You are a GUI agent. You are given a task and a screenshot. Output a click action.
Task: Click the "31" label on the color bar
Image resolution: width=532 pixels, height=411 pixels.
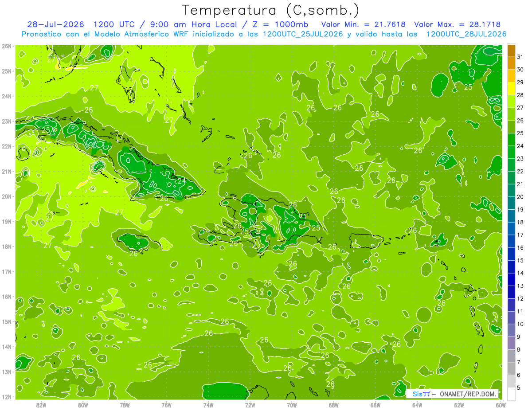520,57
